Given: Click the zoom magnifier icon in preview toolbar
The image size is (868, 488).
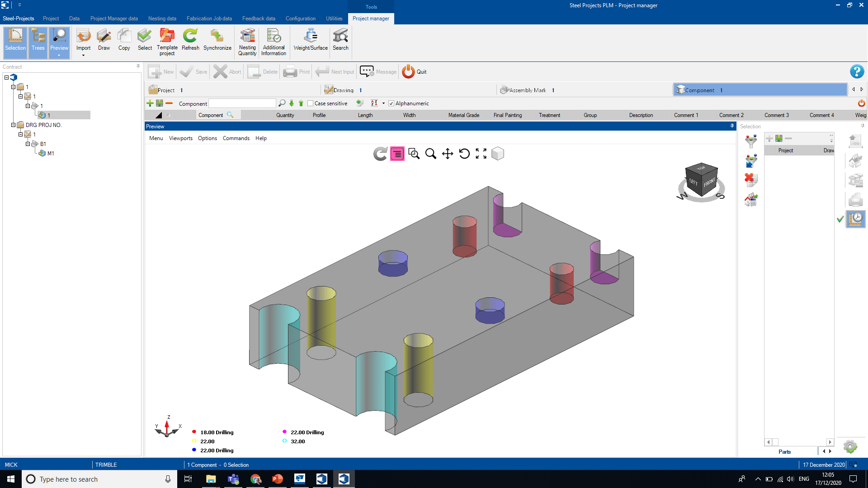Looking at the screenshot, I should pos(431,154).
